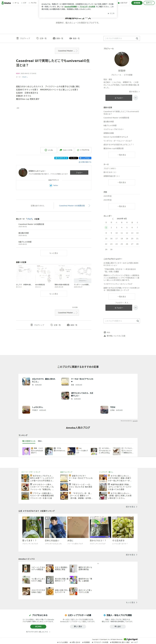Click the more options button beside the profile follow button

(135, 98)
